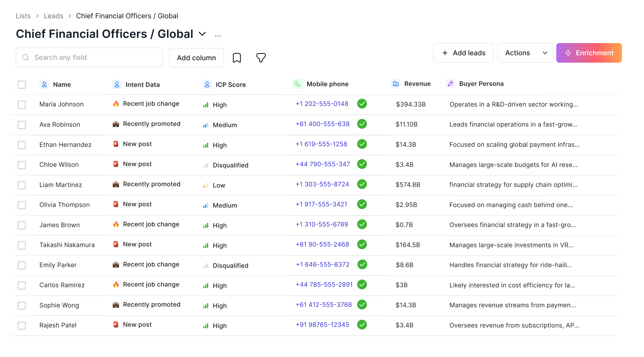The width and height of the screenshot is (644, 357).
Task: Click the bookmark icon next to Add column
Action: 237,58
